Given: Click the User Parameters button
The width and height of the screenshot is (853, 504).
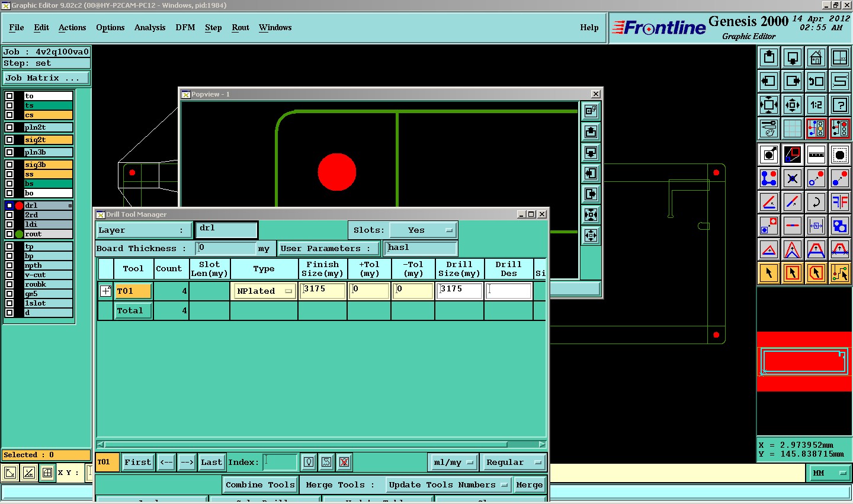Looking at the screenshot, I should pos(329,248).
